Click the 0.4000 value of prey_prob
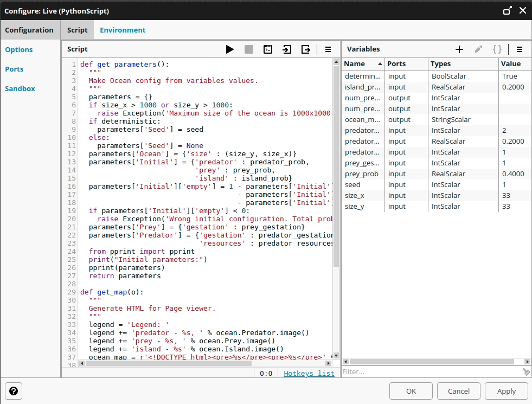The width and height of the screenshot is (532, 404). (513, 174)
